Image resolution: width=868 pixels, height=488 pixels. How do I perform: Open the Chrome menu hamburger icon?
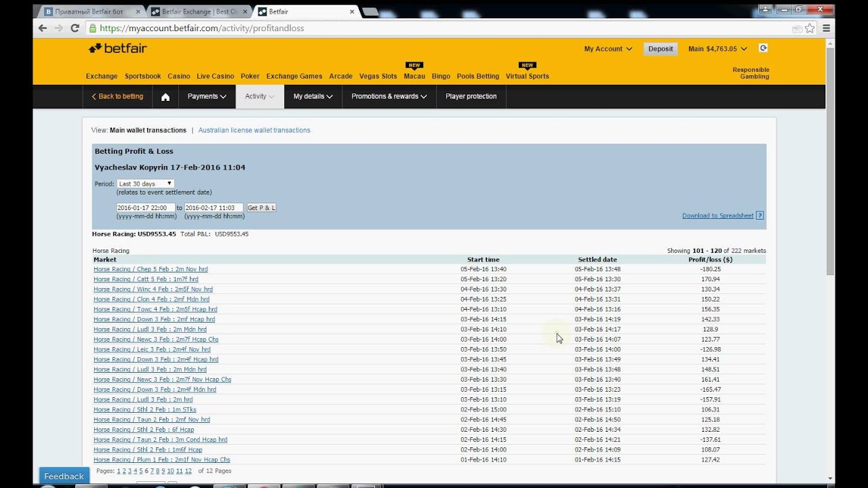tap(827, 28)
